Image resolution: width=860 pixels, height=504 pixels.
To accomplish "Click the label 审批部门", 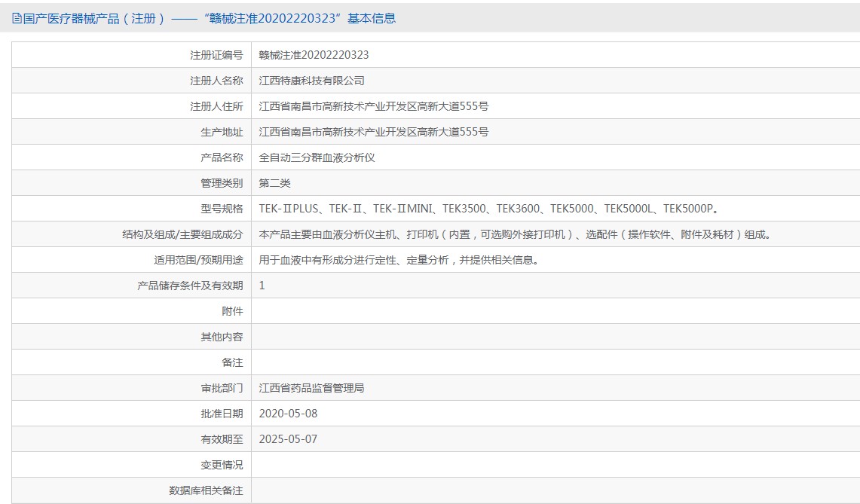I will pos(222,388).
